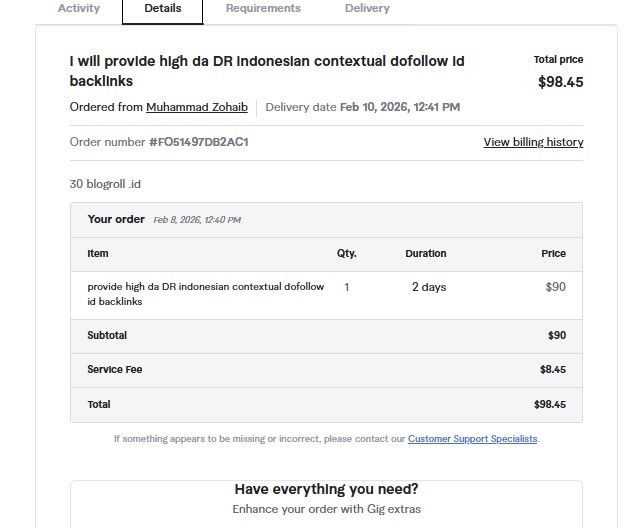Contact Customer Support Specialists via link
634x528 pixels.
pyautogui.click(x=473, y=439)
